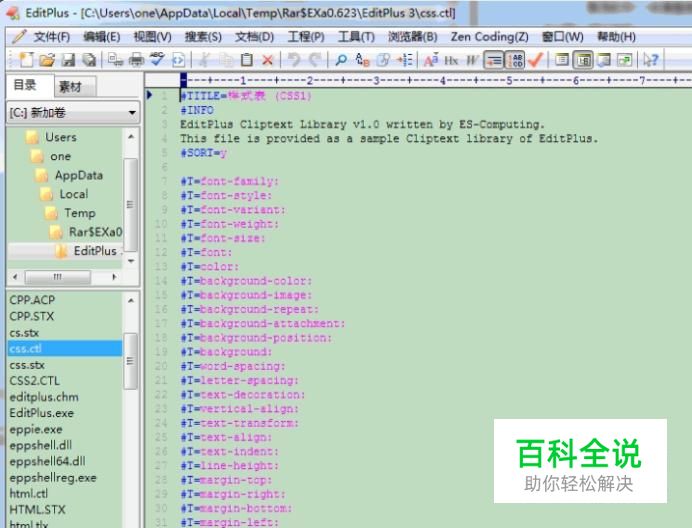The width and height of the screenshot is (692, 528).
Task: Toggle Word Wrap toolbar button
Action: pyautogui.click(x=494, y=60)
